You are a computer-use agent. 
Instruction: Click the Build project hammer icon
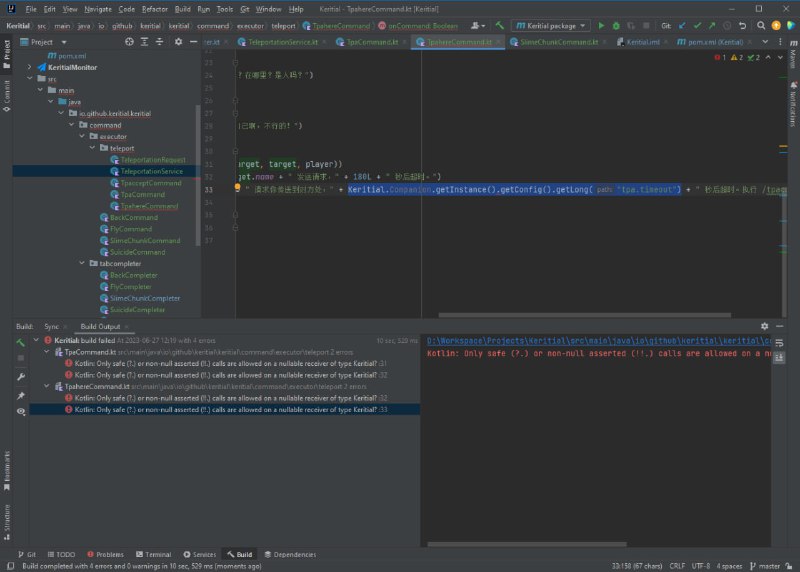(499, 25)
